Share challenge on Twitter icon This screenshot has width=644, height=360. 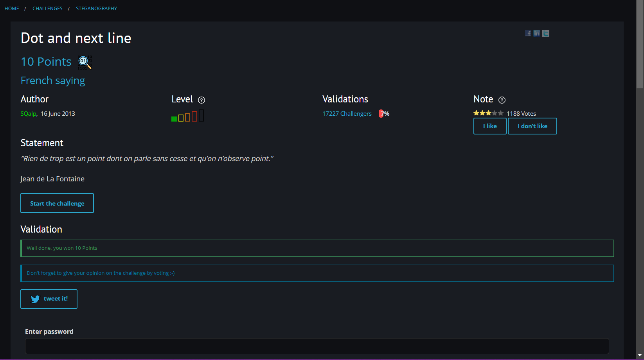(x=546, y=33)
